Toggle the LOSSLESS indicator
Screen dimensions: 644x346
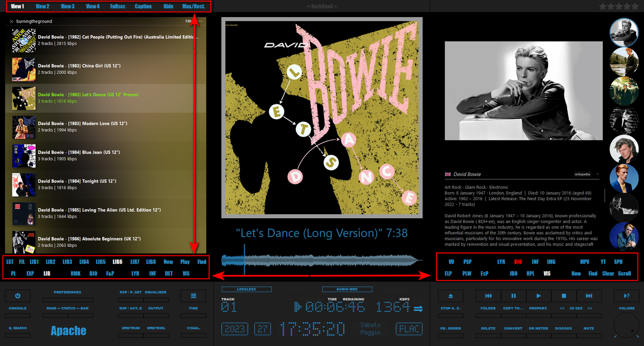[x=247, y=289]
